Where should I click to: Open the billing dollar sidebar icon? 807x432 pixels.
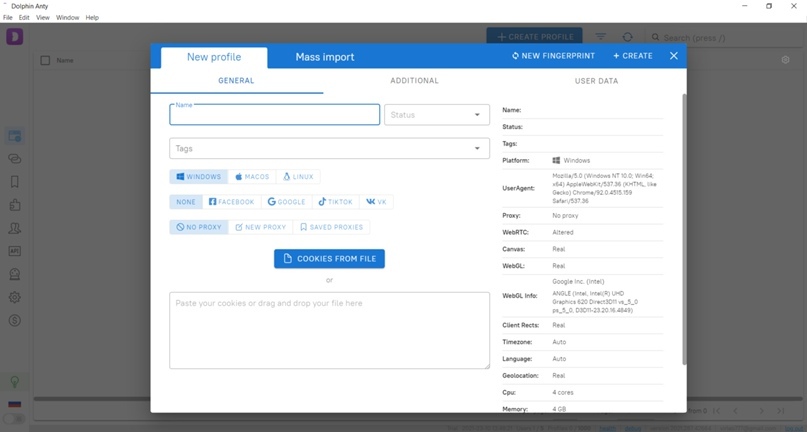[14, 320]
